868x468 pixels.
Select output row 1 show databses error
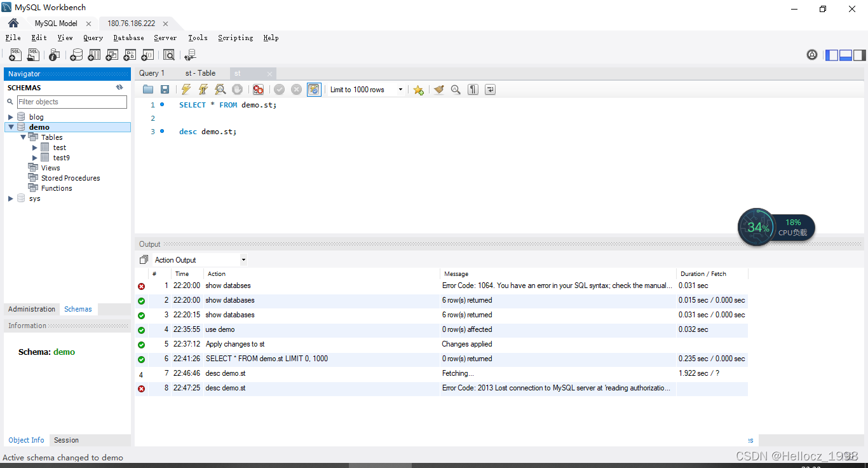click(x=442, y=286)
